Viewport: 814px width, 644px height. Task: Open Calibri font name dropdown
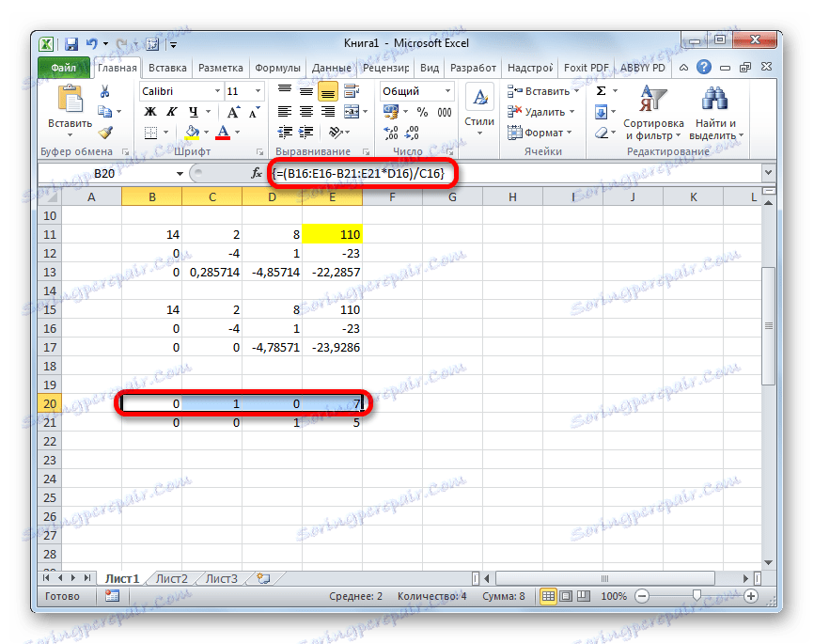(x=217, y=91)
